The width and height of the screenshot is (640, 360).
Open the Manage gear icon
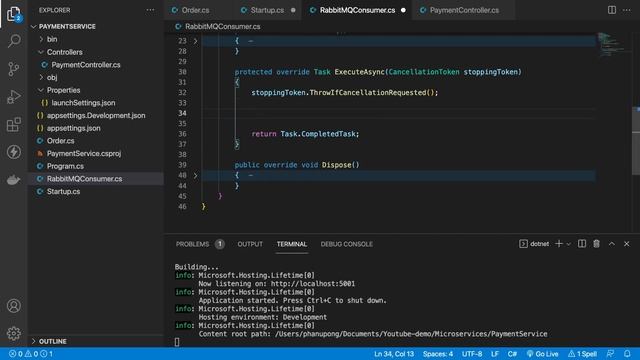pyautogui.click(x=13, y=333)
